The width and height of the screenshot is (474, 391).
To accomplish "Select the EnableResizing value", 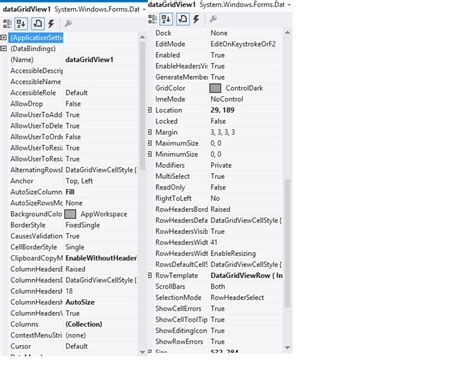I will [x=233, y=253].
